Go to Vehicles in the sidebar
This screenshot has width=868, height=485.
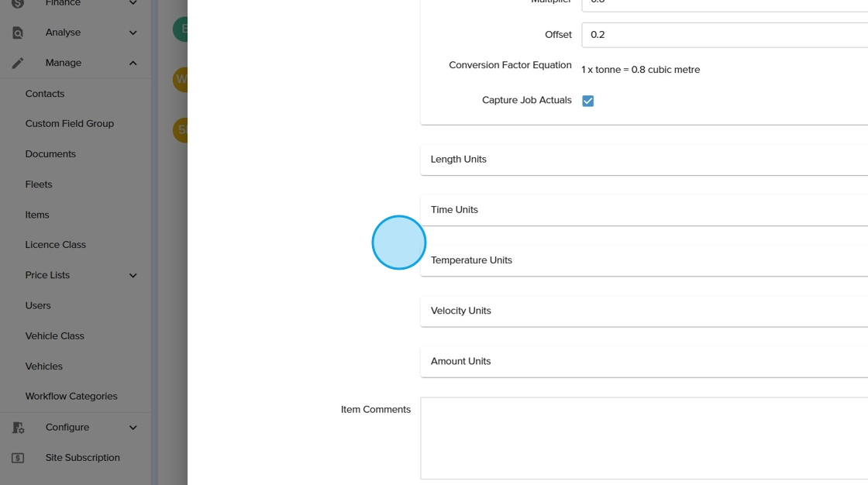[44, 366]
